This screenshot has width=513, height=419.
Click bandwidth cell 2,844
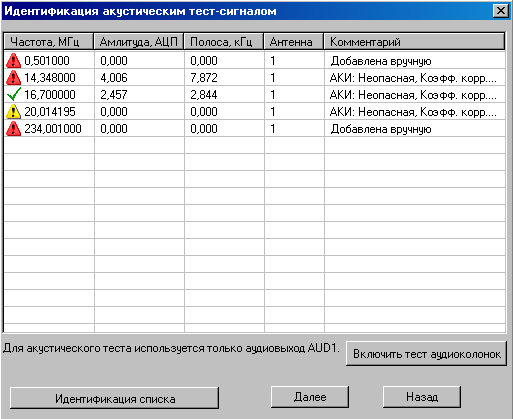point(204,95)
